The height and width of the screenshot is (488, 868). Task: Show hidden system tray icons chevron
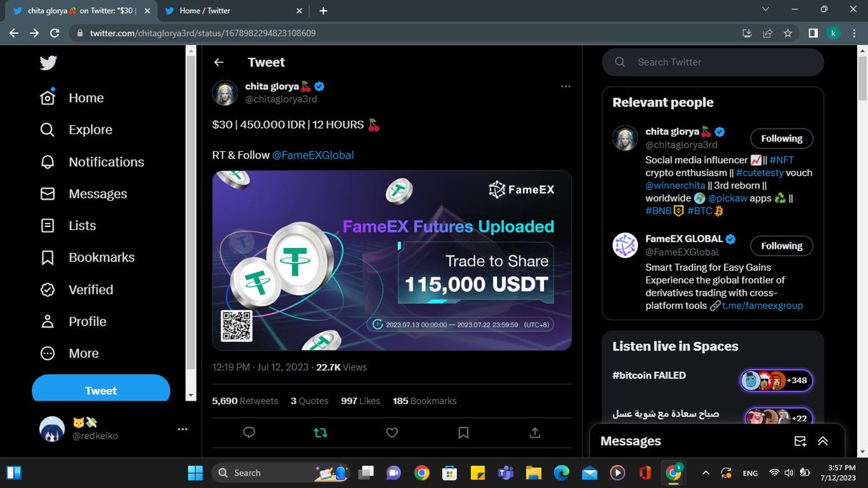click(x=706, y=473)
